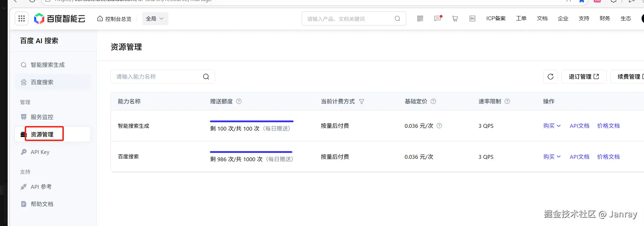Show help for 赠送额度 column

(x=239, y=101)
